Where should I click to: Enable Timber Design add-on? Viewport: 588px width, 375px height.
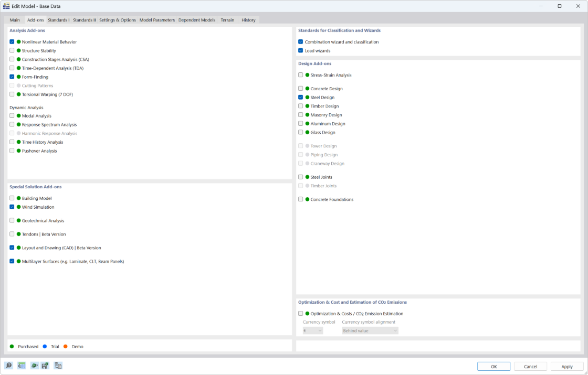click(300, 106)
